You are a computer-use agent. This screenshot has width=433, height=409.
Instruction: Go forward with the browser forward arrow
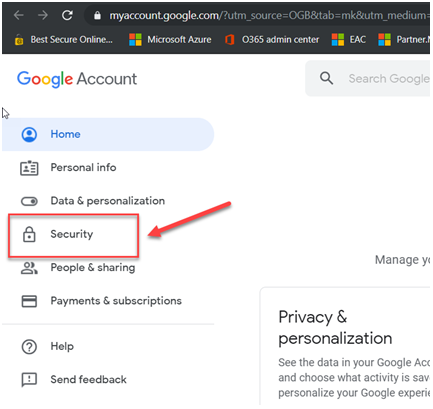(x=43, y=15)
